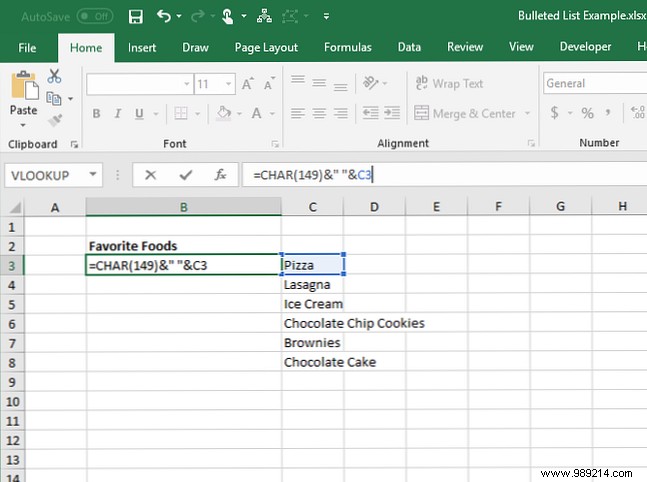Select Center alignment icon

(x=319, y=113)
